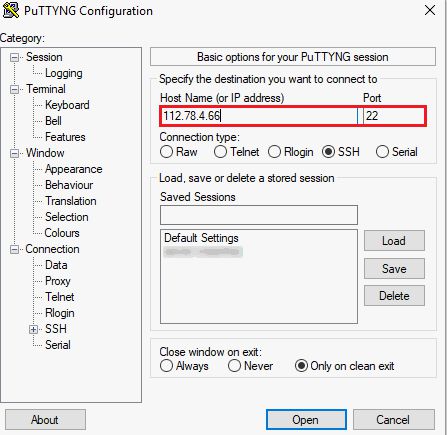Viewport: 447px width, 435px height.
Task: Open the Rlogin category in the tree
Action: (60, 313)
